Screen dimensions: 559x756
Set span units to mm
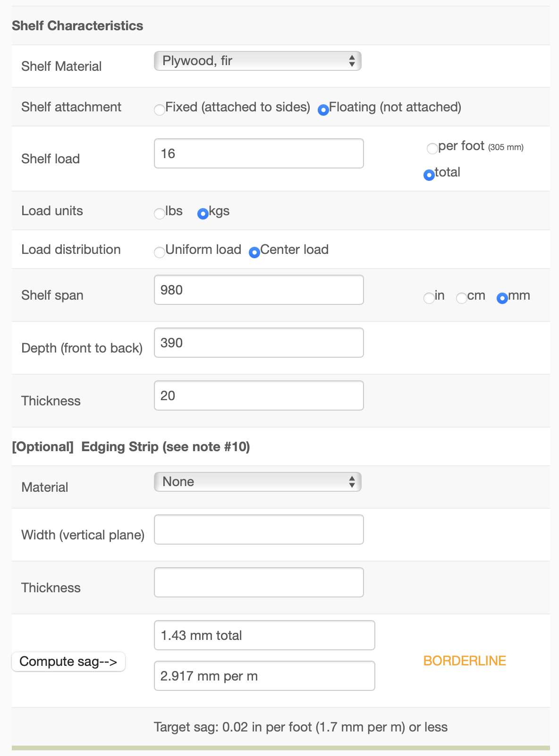coord(502,298)
